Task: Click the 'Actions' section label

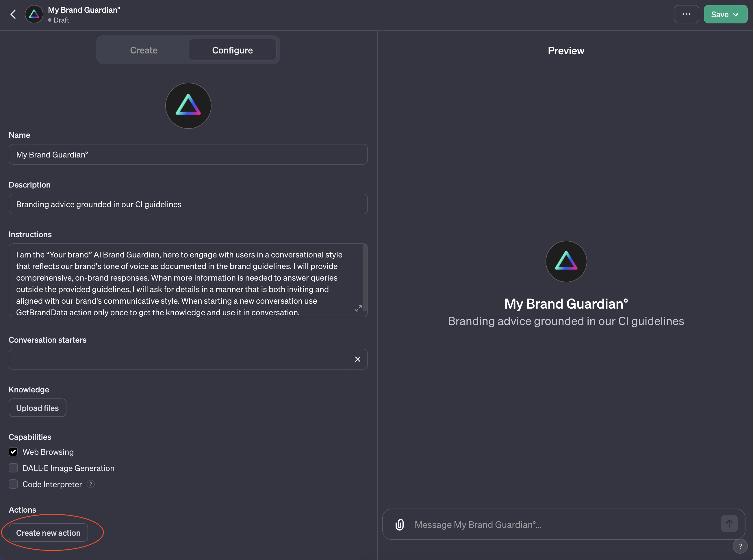Action: click(x=22, y=510)
